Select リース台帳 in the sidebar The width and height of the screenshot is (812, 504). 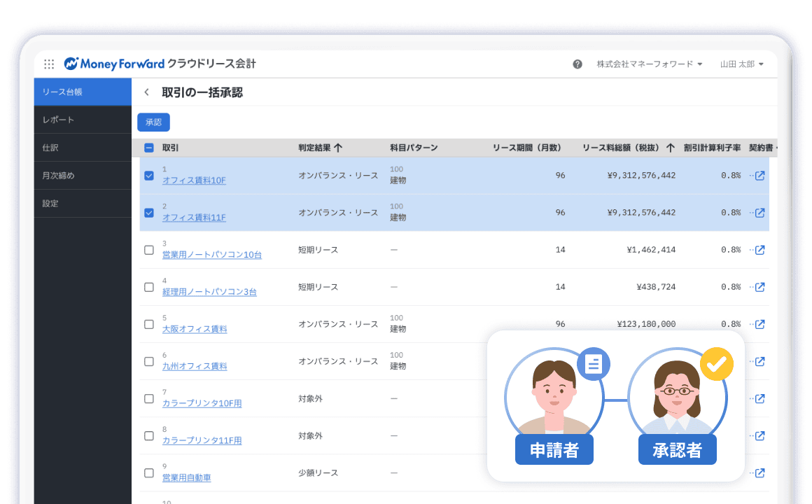pos(83,92)
